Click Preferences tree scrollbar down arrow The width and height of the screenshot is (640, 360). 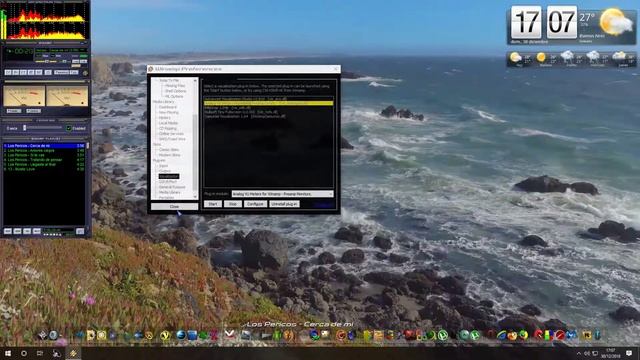[195, 197]
